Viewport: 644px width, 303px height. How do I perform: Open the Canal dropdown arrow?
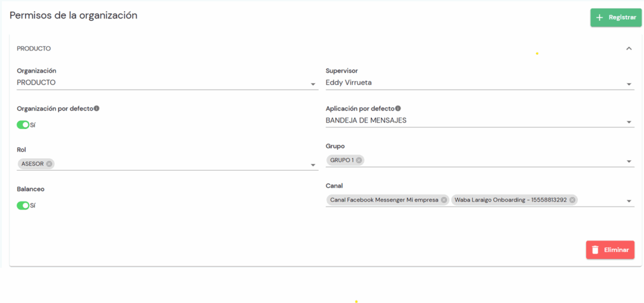tap(629, 202)
